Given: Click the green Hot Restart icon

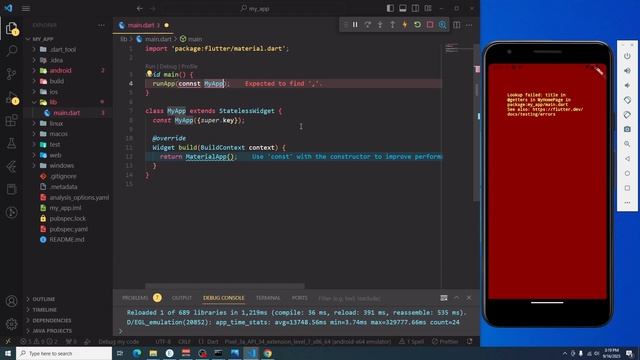Looking at the screenshot, I should [x=417, y=25].
